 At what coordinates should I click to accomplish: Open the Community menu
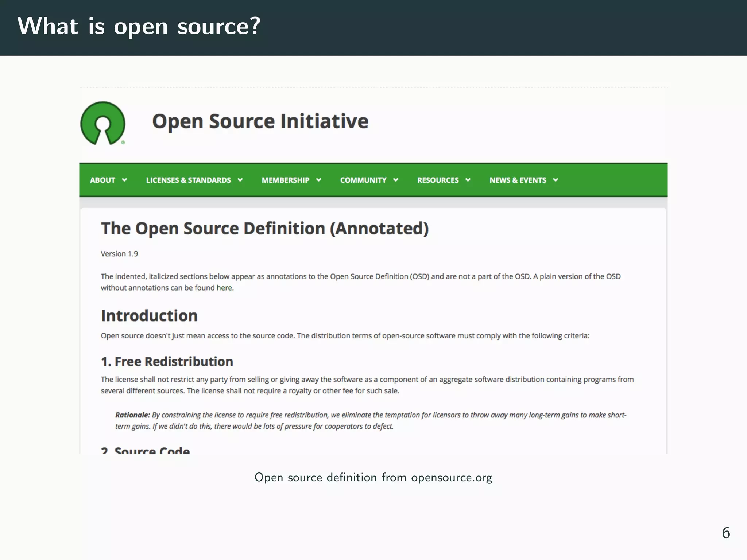[363, 180]
